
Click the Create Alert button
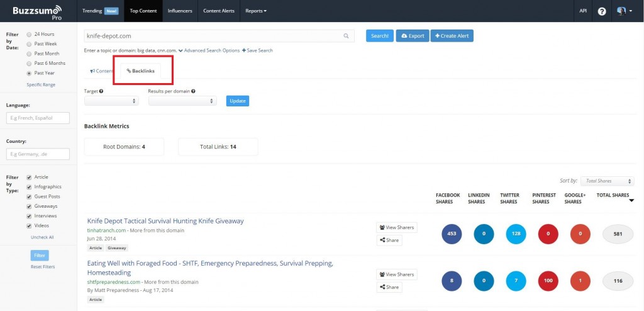coord(452,36)
